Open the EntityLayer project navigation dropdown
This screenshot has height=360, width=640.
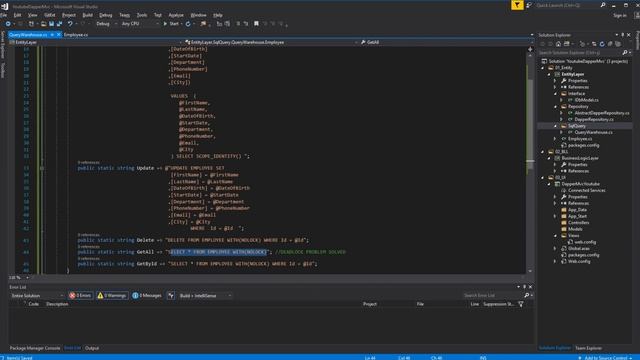pyautogui.click(x=96, y=42)
